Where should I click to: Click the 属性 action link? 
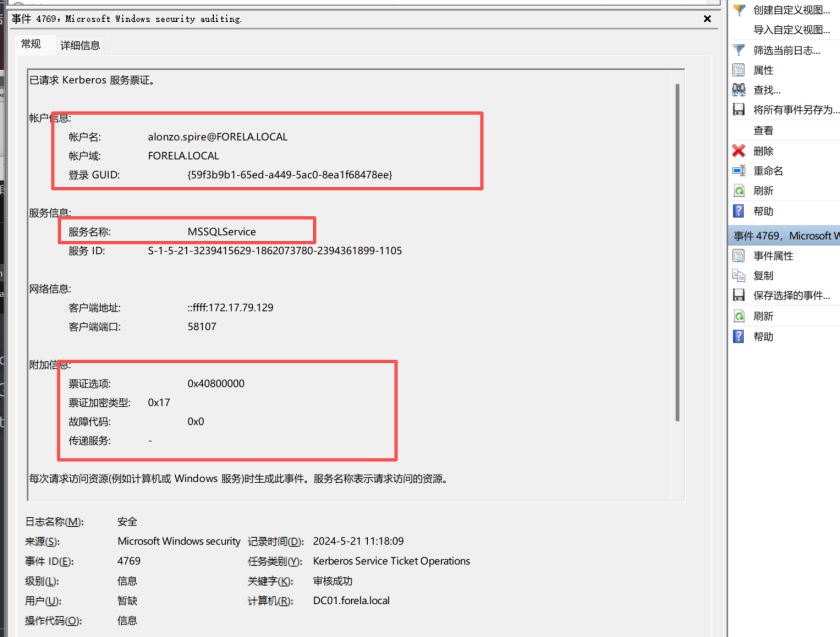pos(763,70)
